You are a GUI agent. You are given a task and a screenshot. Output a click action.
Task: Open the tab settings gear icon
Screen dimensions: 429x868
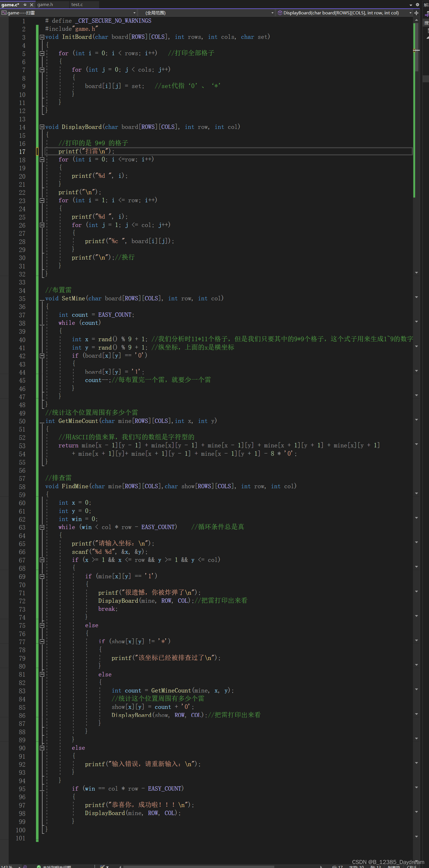417,5
